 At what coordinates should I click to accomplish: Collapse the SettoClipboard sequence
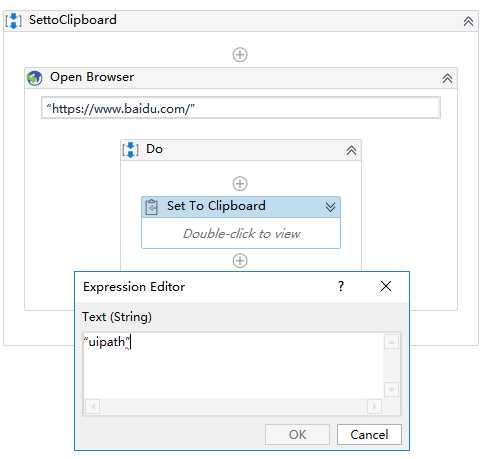coord(468,21)
